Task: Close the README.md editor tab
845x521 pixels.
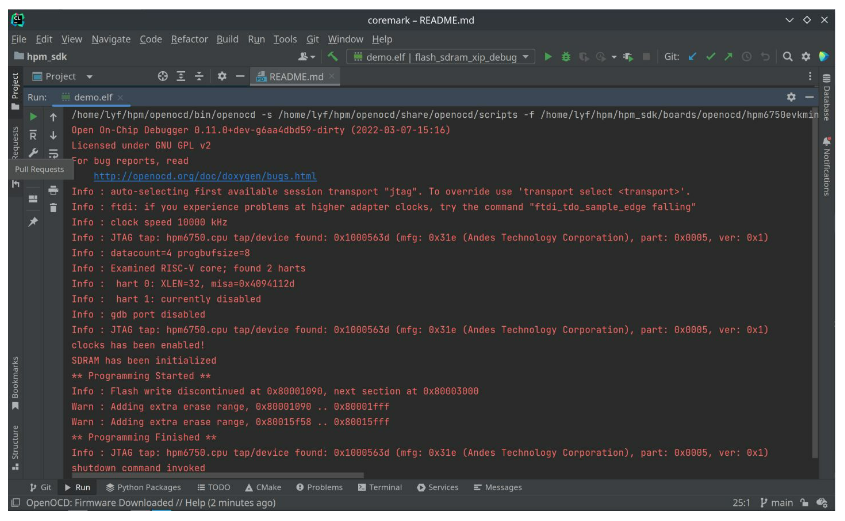Action: click(333, 76)
